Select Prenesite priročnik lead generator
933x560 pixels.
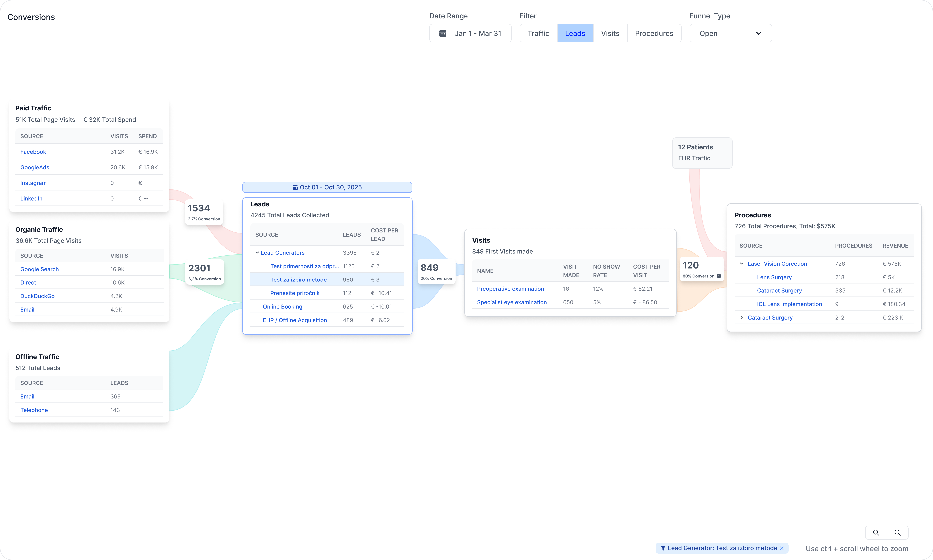tap(295, 293)
